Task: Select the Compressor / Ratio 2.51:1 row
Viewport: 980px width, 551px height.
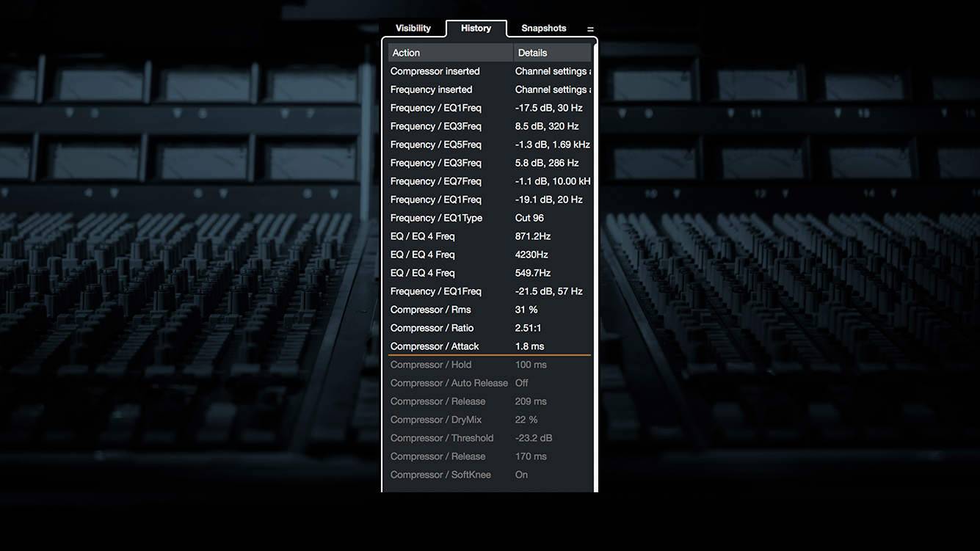Action: 490,328
